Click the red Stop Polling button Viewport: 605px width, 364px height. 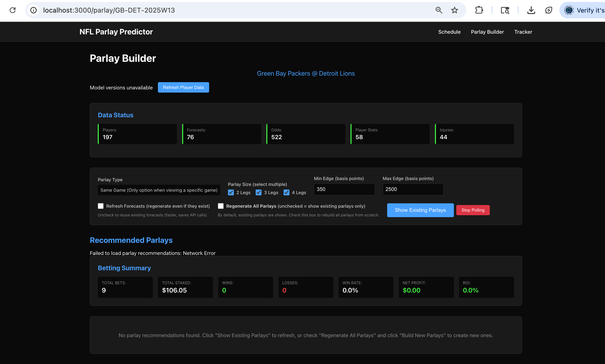tap(473, 210)
